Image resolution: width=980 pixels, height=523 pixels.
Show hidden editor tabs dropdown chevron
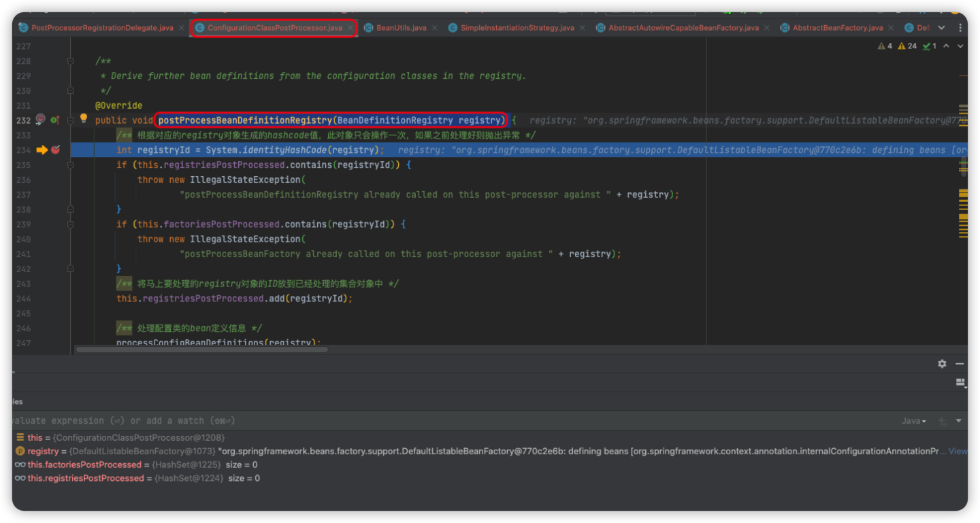pyautogui.click(x=942, y=28)
